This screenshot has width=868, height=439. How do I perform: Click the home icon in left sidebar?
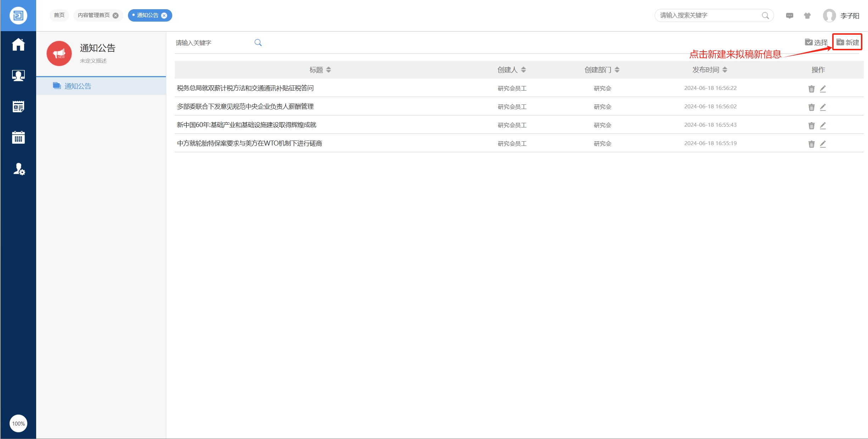tap(18, 45)
